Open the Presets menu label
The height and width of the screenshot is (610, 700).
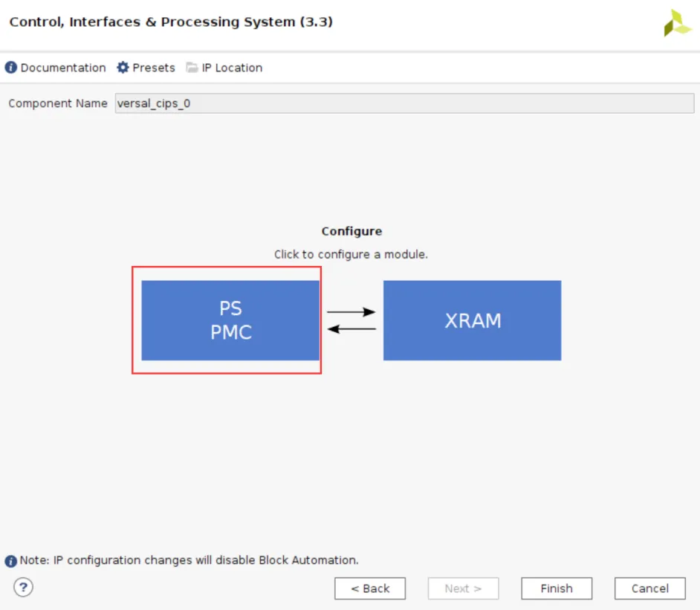click(154, 68)
